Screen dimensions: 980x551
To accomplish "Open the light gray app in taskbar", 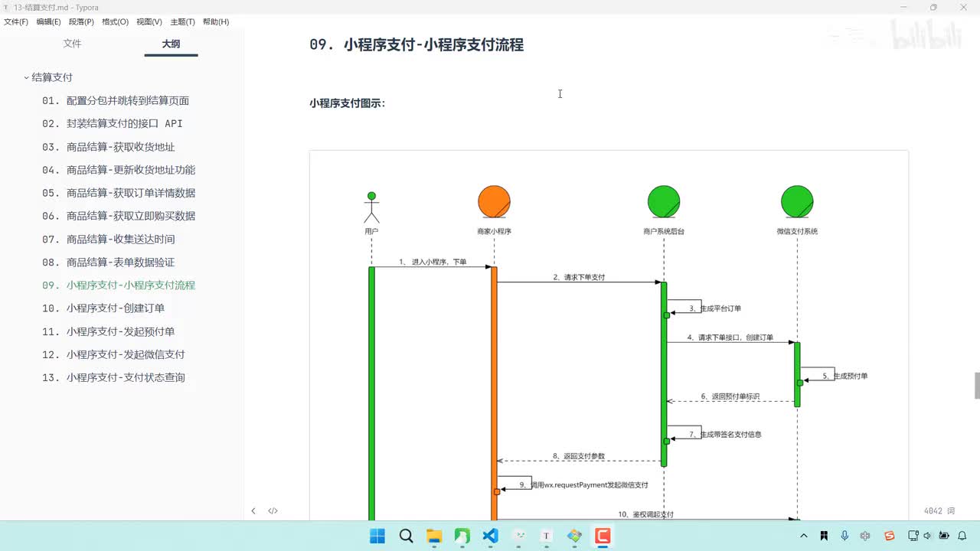I will coord(519,536).
